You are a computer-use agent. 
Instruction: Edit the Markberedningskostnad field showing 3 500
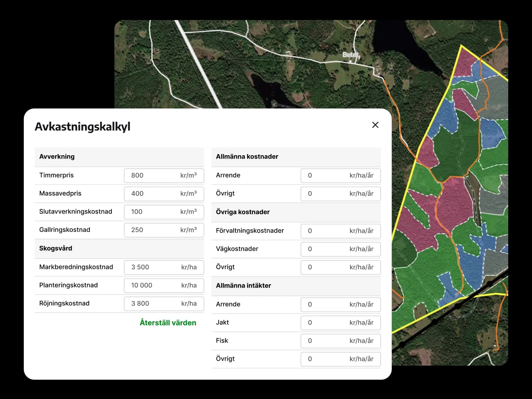[x=164, y=267]
